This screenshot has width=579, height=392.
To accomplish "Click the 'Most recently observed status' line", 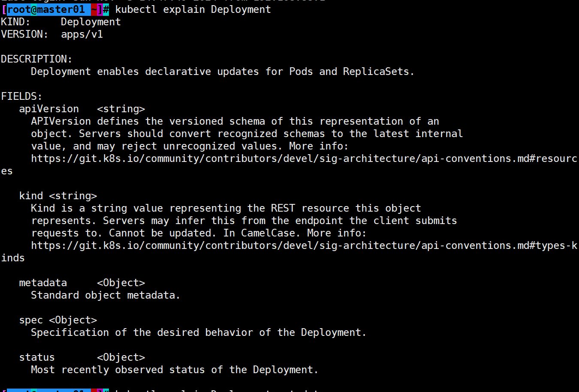I will pyautogui.click(x=175, y=370).
